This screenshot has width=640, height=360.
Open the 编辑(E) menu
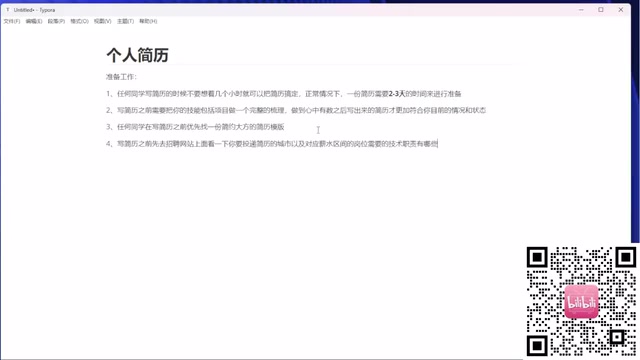coord(34,21)
